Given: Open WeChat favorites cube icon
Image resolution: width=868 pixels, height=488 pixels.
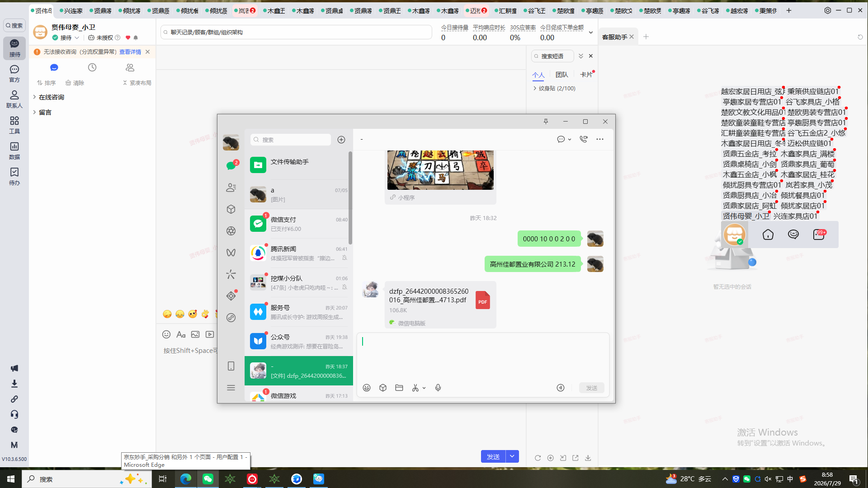Looking at the screenshot, I should tap(231, 209).
